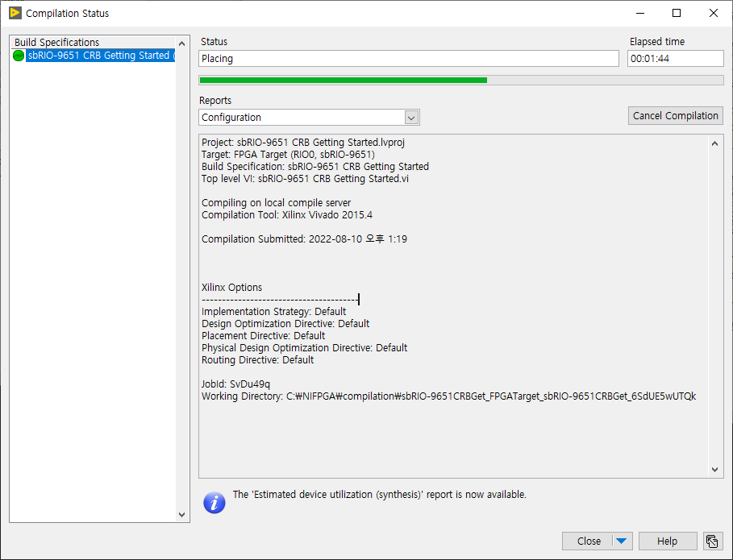
Task: Click the 'Build Specification: sbRIO-9651 CRB Getting Started' line
Action: click(315, 167)
